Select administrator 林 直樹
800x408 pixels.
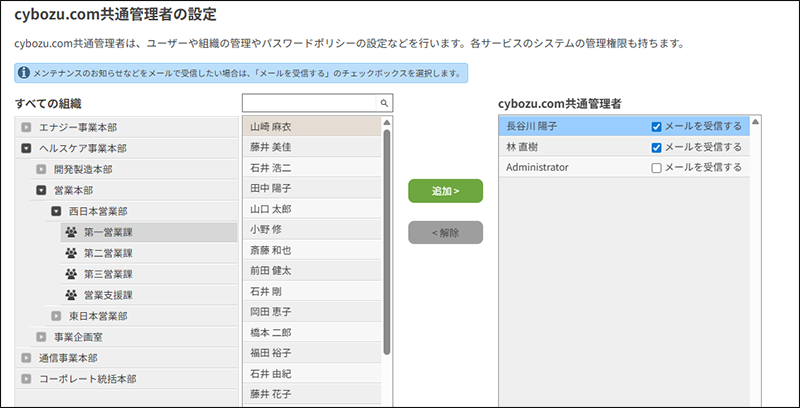(x=624, y=147)
